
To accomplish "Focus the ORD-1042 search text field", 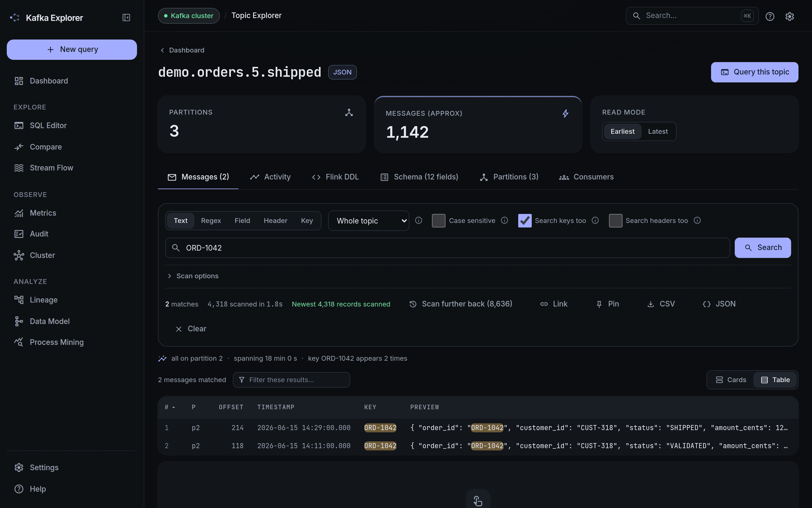I will click(x=447, y=248).
